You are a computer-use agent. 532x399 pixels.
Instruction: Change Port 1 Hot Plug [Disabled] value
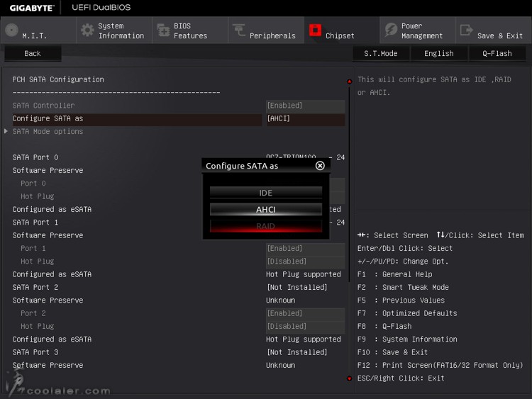[305, 262]
